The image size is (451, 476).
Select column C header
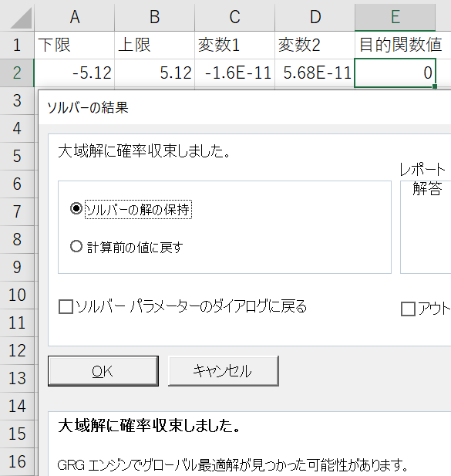234,17
